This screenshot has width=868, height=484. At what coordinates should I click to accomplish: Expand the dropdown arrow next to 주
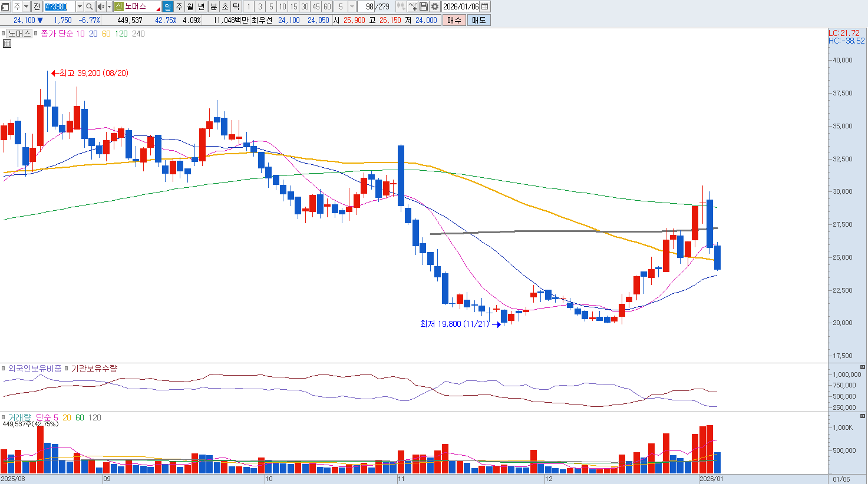click(x=26, y=6)
